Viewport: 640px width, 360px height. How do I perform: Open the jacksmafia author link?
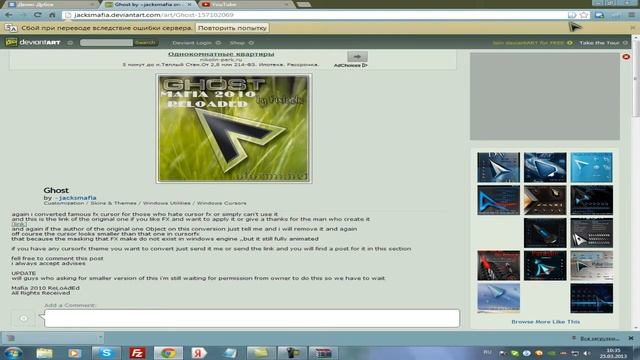tap(78, 198)
